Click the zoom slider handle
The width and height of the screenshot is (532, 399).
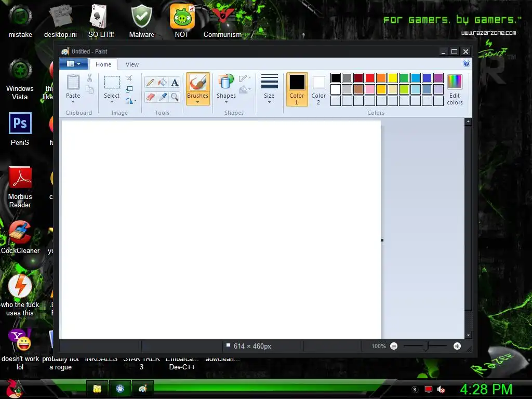coord(427,346)
